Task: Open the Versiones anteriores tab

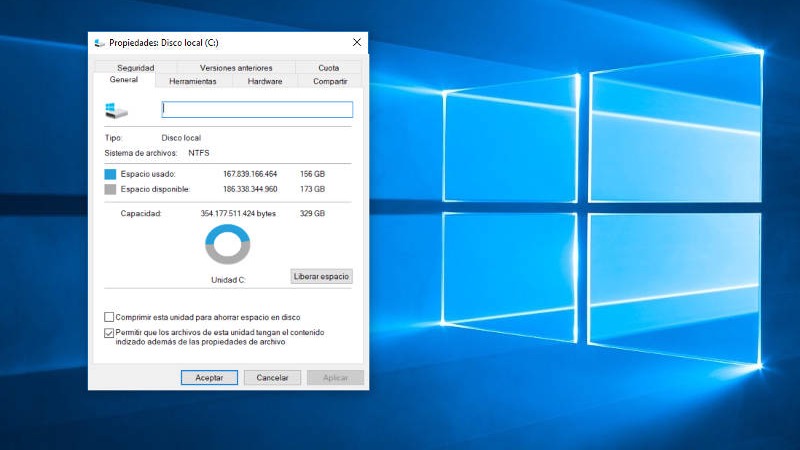Action: coord(236,67)
